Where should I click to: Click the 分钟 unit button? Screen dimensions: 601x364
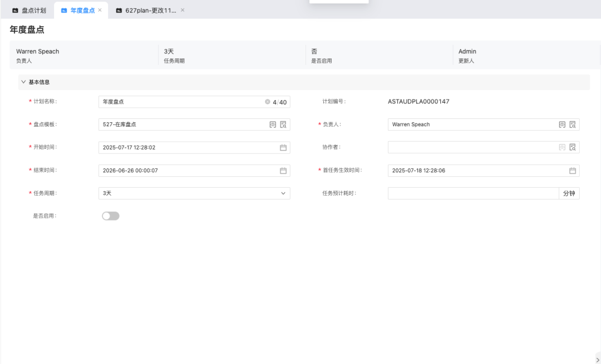pyautogui.click(x=569, y=193)
